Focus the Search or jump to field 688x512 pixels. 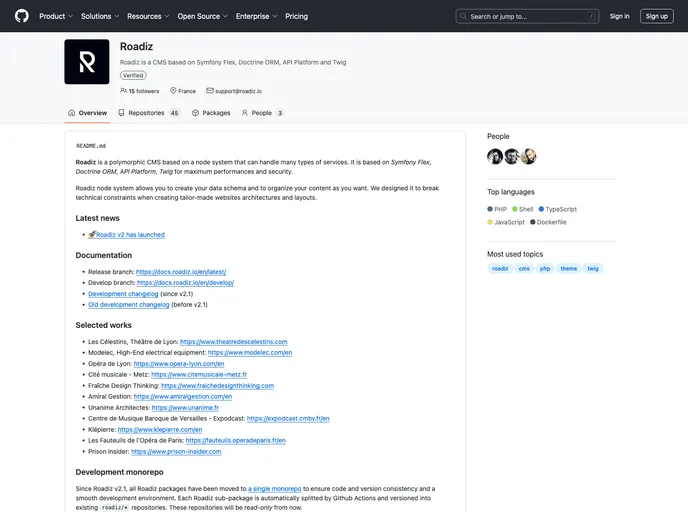[527, 16]
